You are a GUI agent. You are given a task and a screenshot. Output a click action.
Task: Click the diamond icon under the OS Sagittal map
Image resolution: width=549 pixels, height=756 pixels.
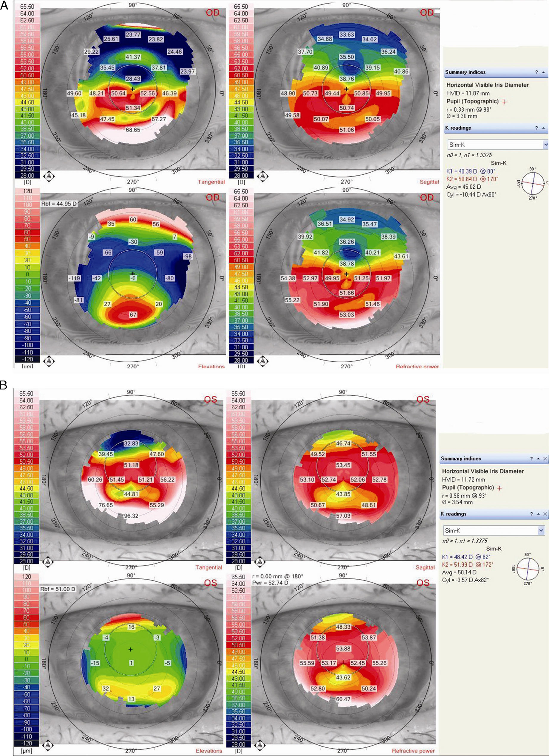click(x=260, y=562)
